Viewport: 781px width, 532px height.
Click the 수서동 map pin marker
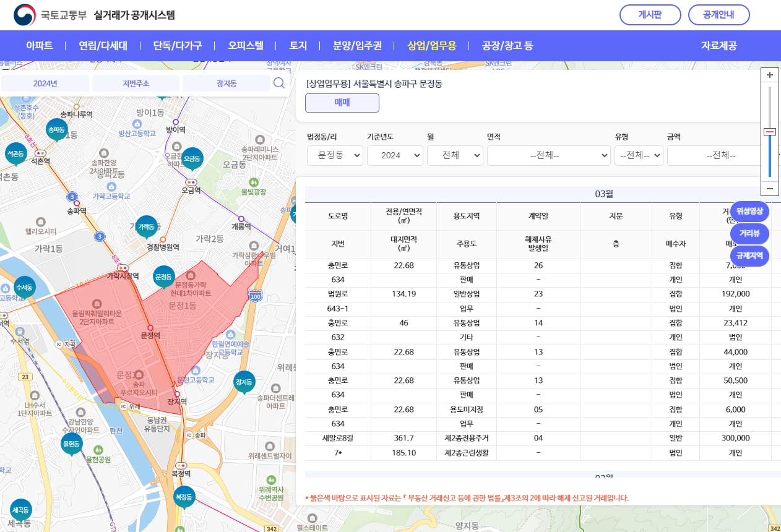(24, 287)
